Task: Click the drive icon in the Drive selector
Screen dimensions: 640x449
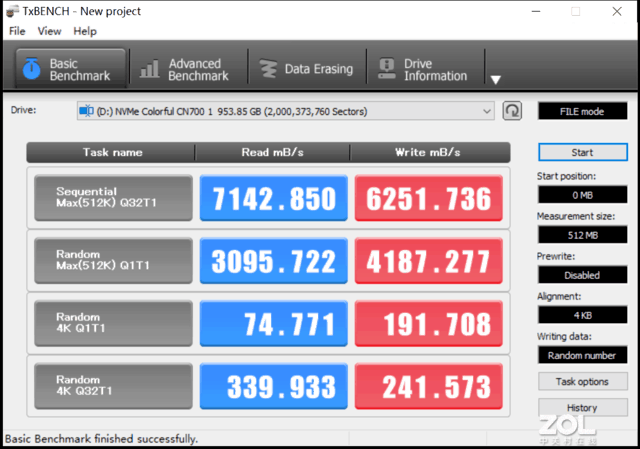Action: pos(87,110)
